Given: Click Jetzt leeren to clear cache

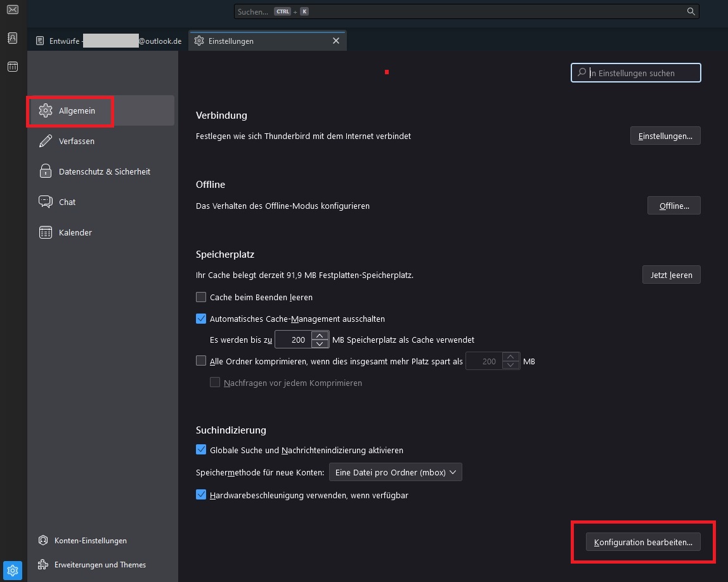Looking at the screenshot, I should pos(672,275).
